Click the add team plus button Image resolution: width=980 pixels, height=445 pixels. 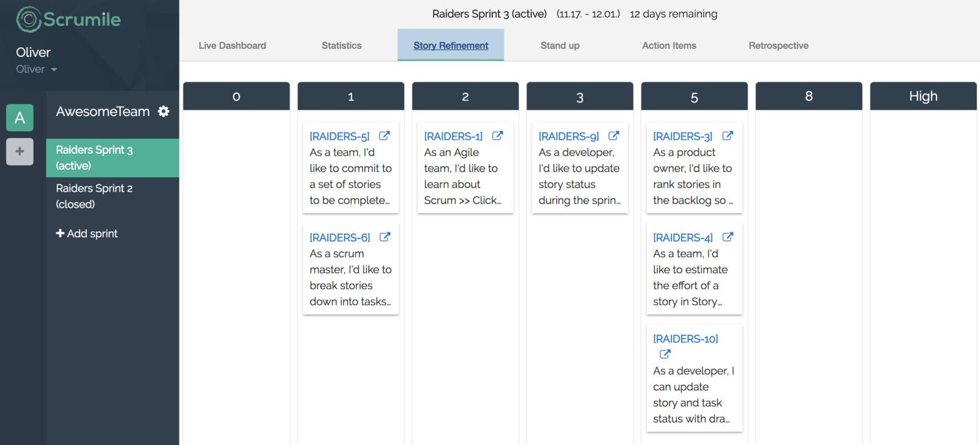[20, 151]
